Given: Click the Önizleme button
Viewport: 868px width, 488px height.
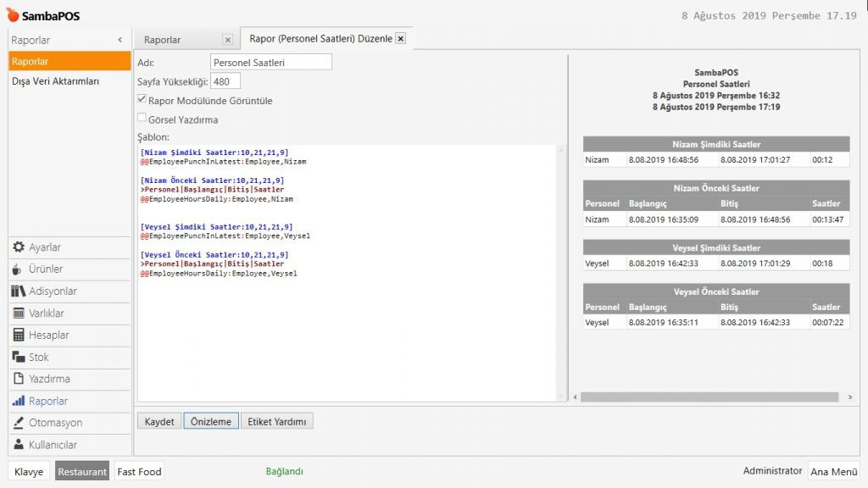Looking at the screenshot, I should 210,421.
